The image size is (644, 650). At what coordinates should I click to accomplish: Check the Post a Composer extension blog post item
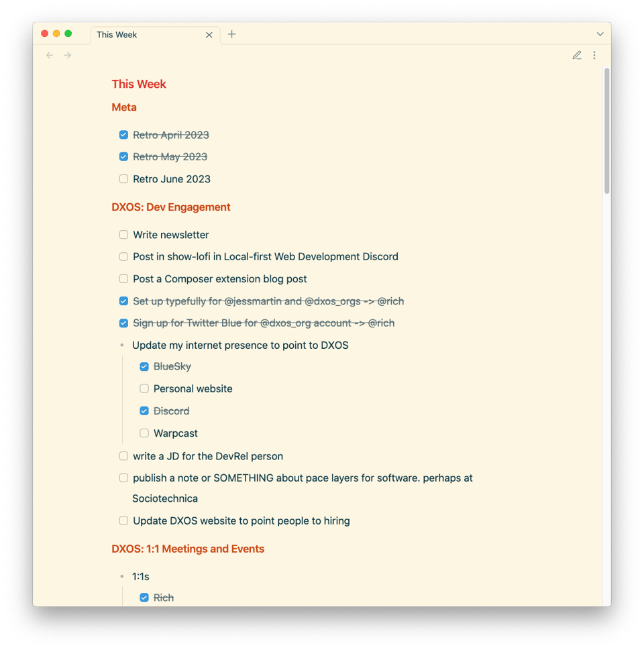tap(123, 278)
